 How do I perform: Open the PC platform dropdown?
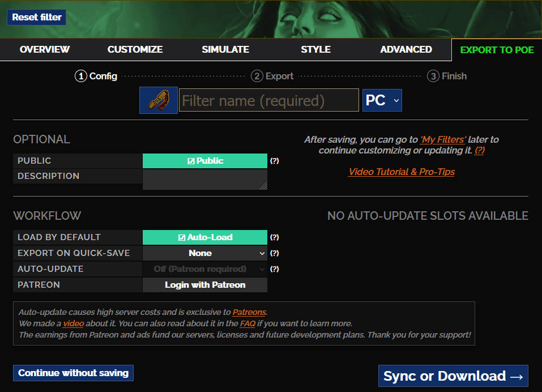tap(382, 100)
